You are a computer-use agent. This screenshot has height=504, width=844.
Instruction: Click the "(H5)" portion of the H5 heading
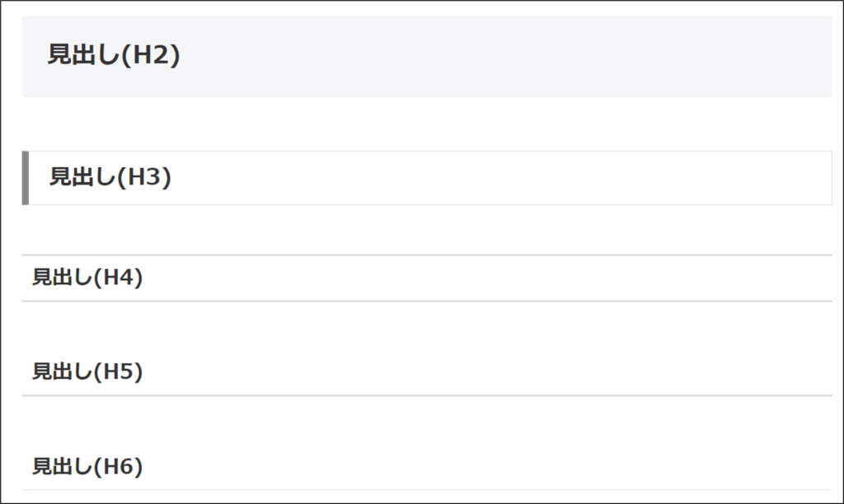click(119, 371)
